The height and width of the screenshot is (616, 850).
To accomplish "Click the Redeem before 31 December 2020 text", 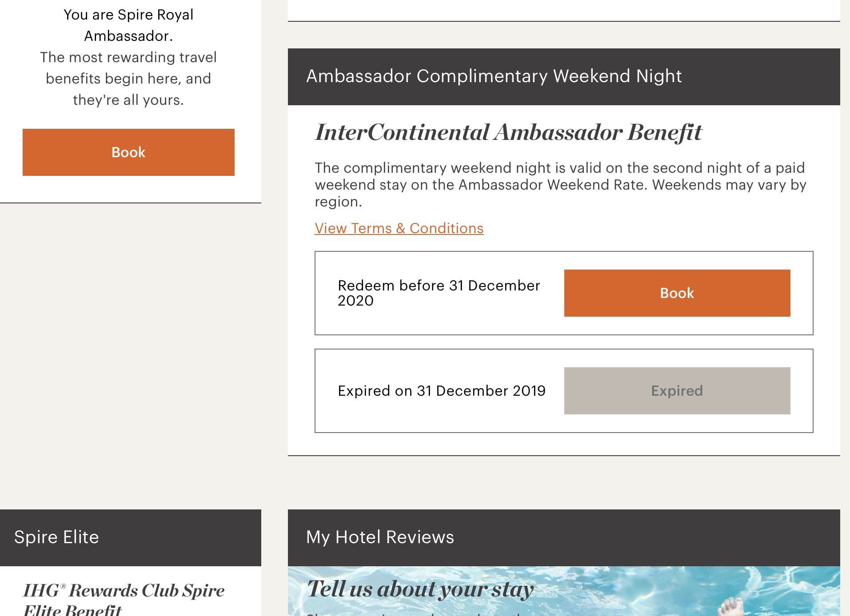I will (439, 293).
